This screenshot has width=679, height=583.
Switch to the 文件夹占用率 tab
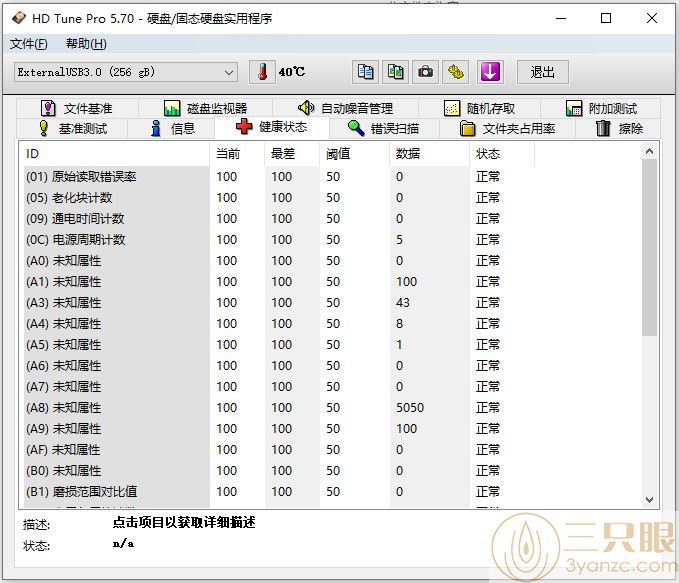pos(508,129)
